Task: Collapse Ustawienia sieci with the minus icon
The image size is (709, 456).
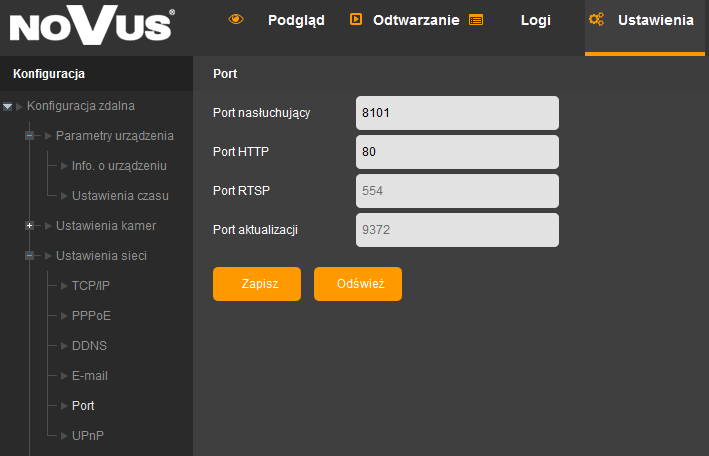Action: (29, 256)
